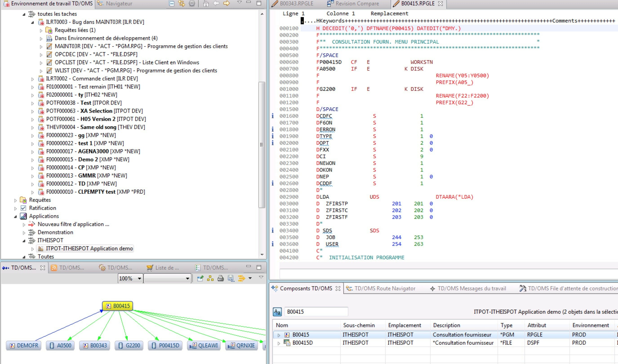This screenshot has height=364, width=618.
Task: Open TD/OMS Messages du travail tab
Action: click(468, 289)
